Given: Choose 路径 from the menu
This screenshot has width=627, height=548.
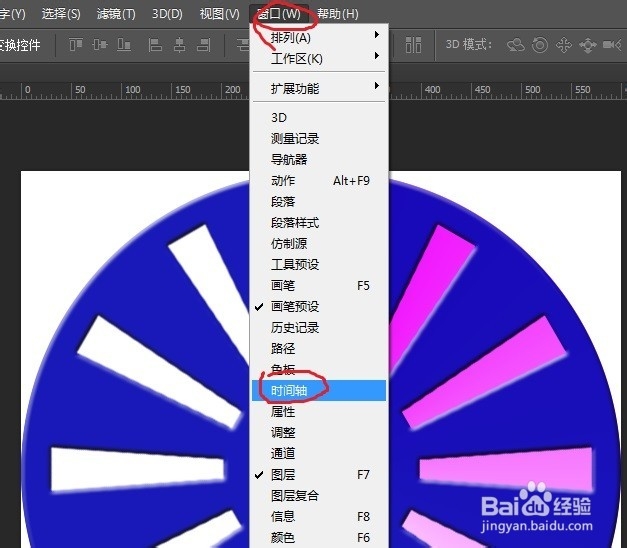Looking at the screenshot, I should point(319,348).
